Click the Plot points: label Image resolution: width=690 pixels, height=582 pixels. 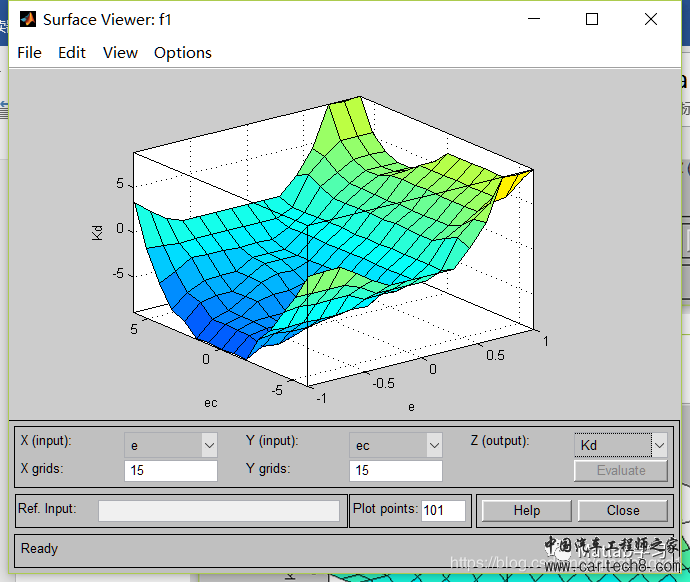pyautogui.click(x=385, y=509)
